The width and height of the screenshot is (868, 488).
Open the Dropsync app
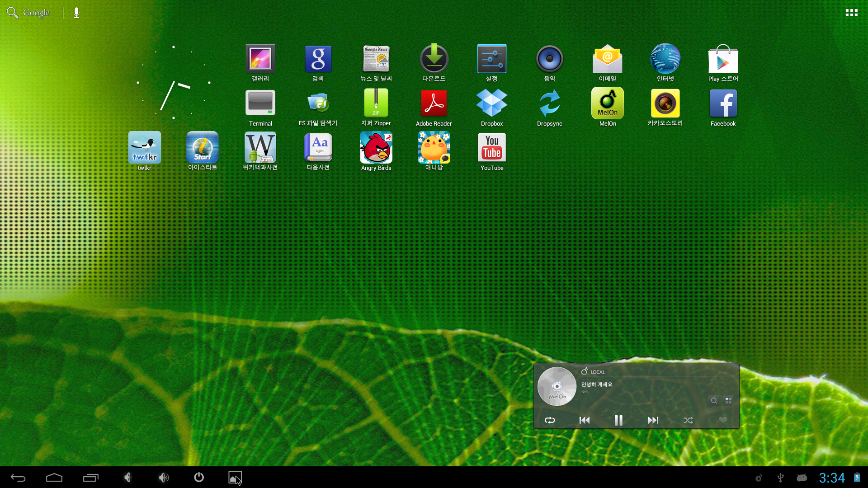(x=550, y=108)
